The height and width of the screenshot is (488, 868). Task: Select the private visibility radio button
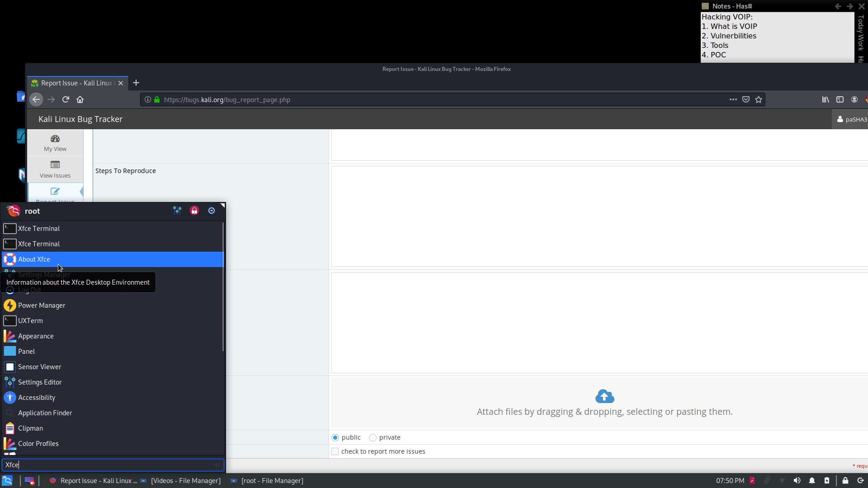click(x=373, y=437)
